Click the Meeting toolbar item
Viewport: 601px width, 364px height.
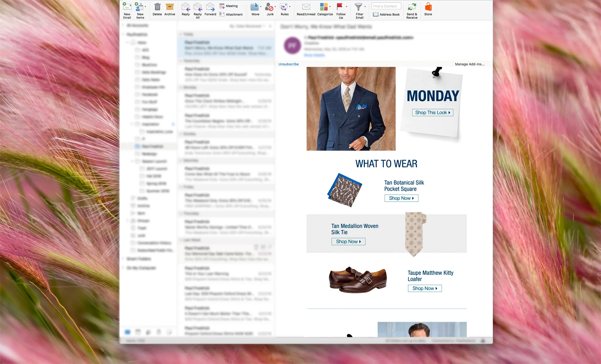tap(229, 6)
